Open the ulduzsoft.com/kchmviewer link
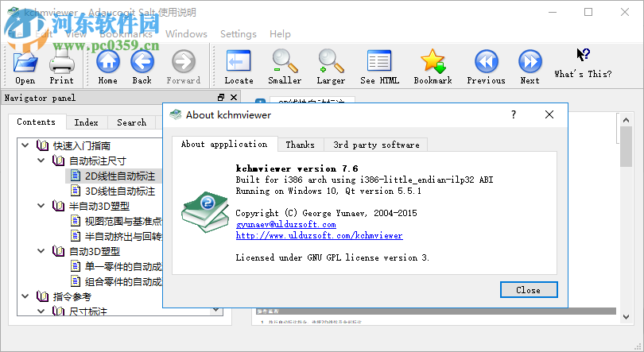This screenshot has height=352, width=644. 319,235
